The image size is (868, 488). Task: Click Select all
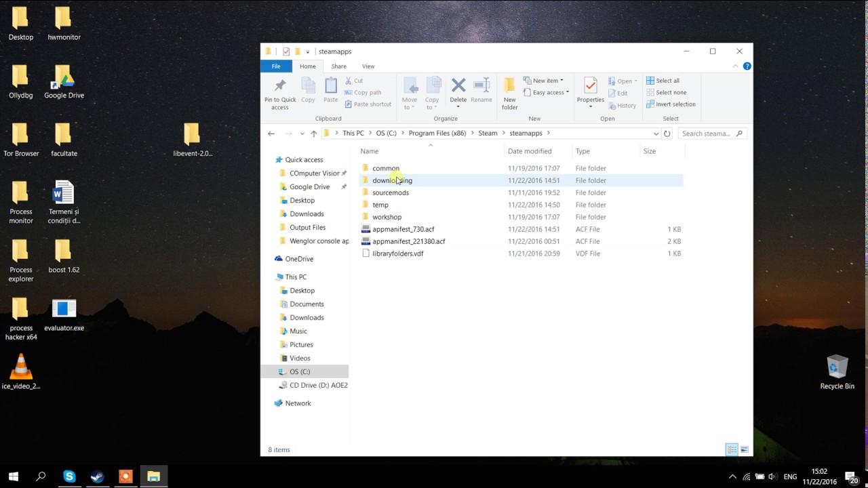tap(663, 81)
